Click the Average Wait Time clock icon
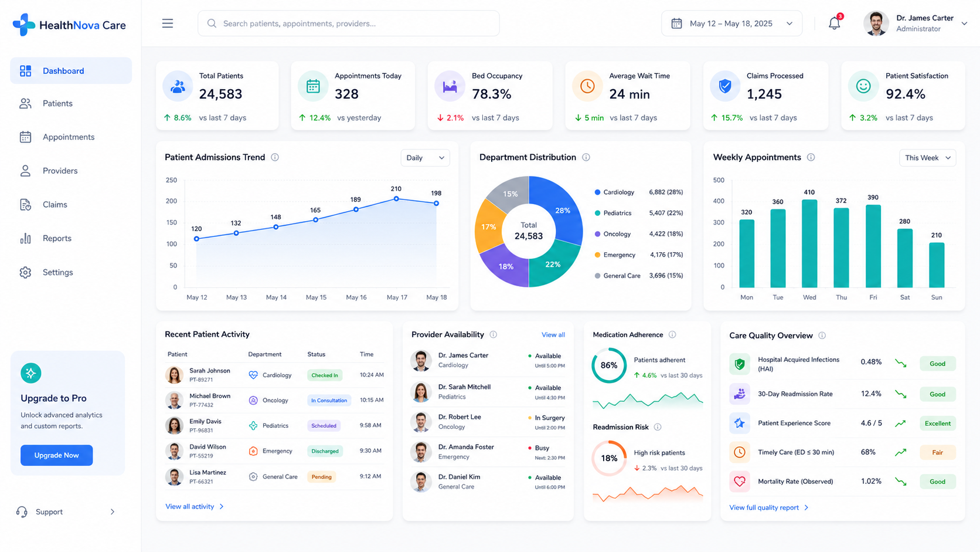 (x=587, y=86)
